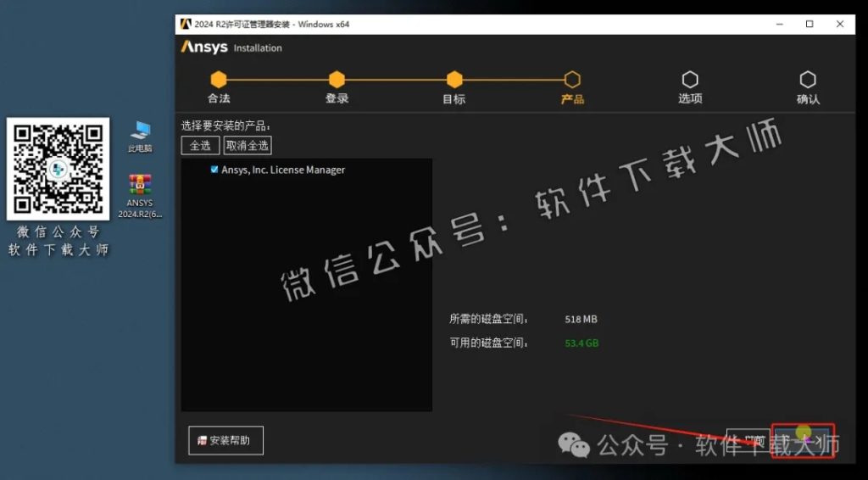Click the Installation text beside Ansys logo
The width and height of the screenshot is (868, 480).
258,48
